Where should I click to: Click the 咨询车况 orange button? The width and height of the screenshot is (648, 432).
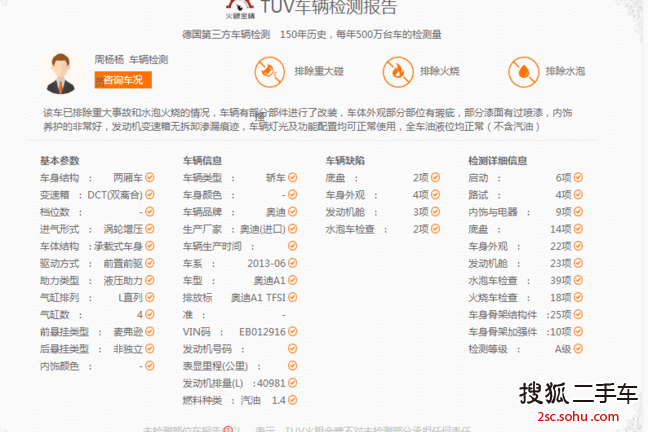123,80
